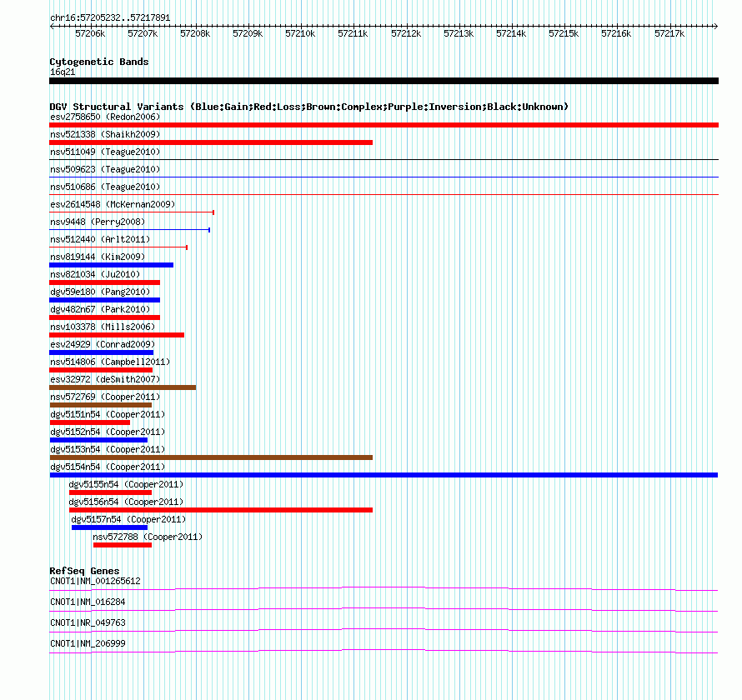The height and width of the screenshot is (700, 742).
Task: Click the black 16q21 cytogenetic band bar
Action: 384,81
